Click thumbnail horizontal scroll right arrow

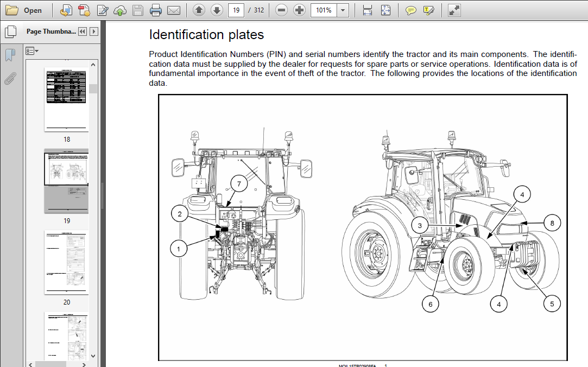pos(84,364)
